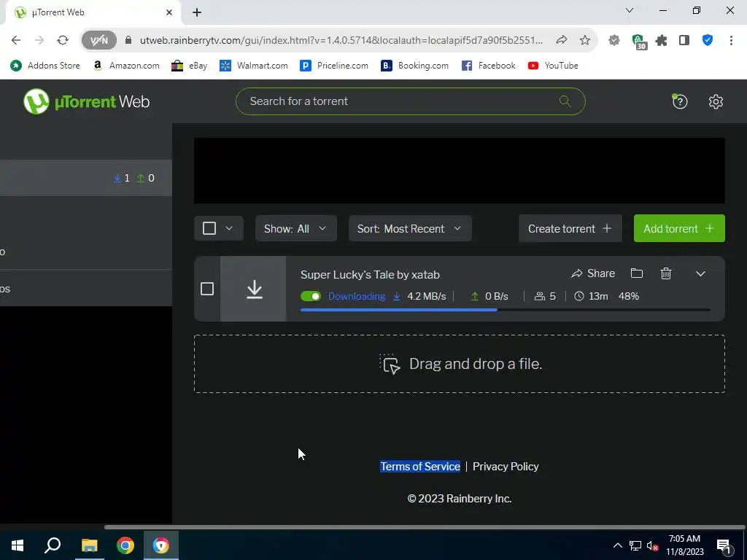This screenshot has height=560, width=747.
Task: Open the YouTube bookmark
Action: pos(553,66)
